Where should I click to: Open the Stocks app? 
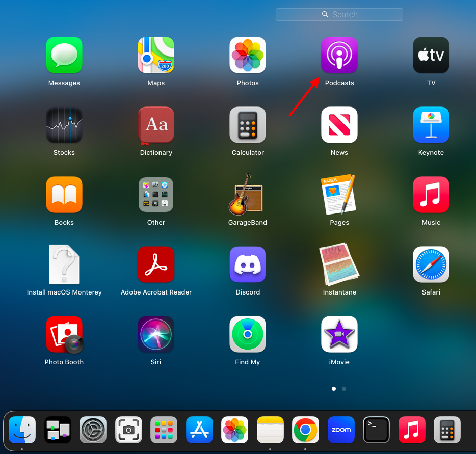(64, 125)
